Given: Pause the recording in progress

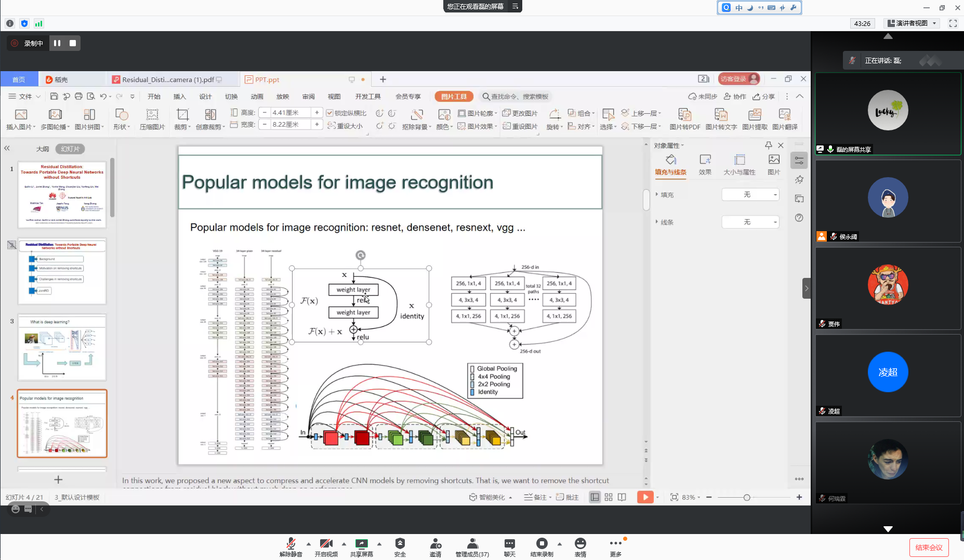Looking at the screenshot, I should click(x=57, y=43).
